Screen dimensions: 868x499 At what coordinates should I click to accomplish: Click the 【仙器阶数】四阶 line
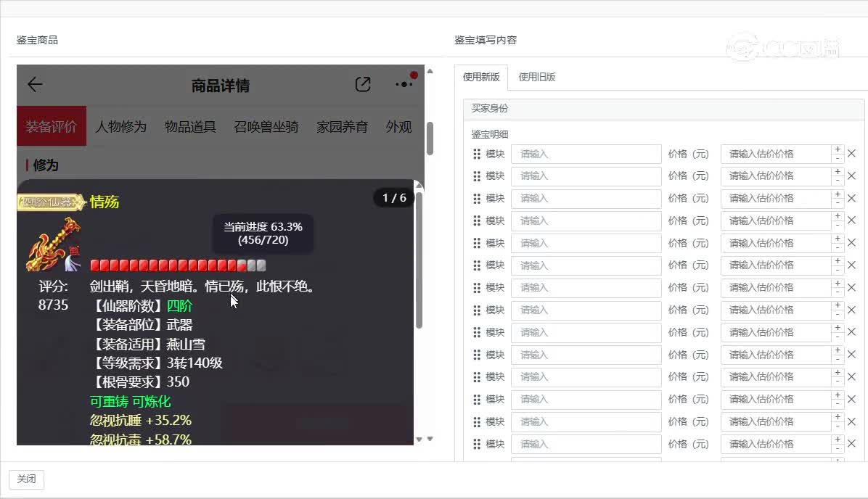click(142, 306)
